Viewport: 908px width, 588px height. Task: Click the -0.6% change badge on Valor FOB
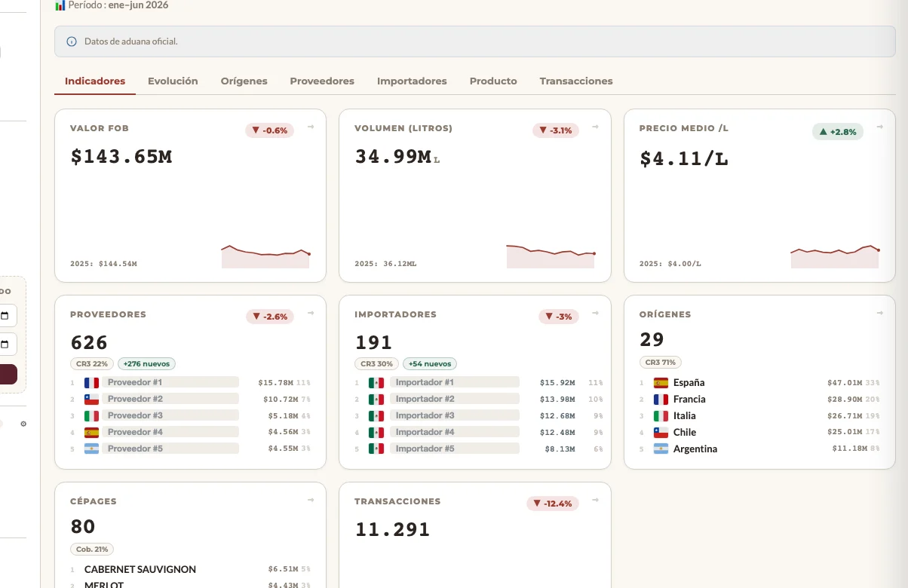click(x=269, y=130)
